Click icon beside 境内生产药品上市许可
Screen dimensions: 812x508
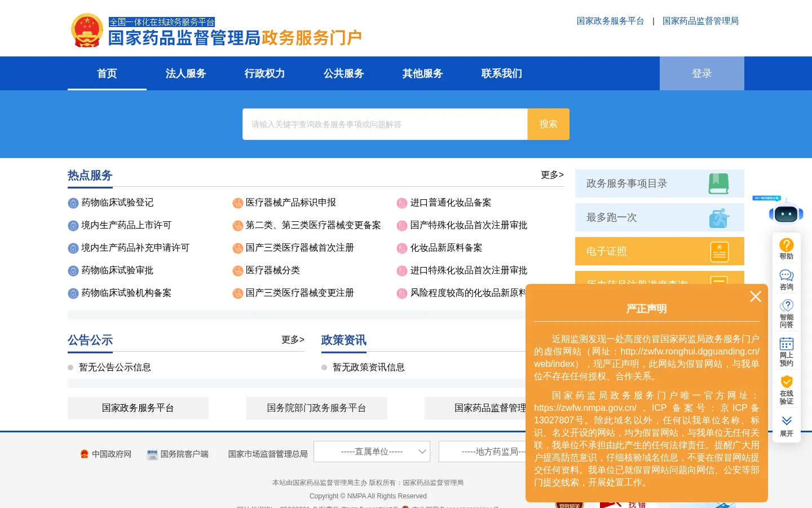[x=73, y=226]
